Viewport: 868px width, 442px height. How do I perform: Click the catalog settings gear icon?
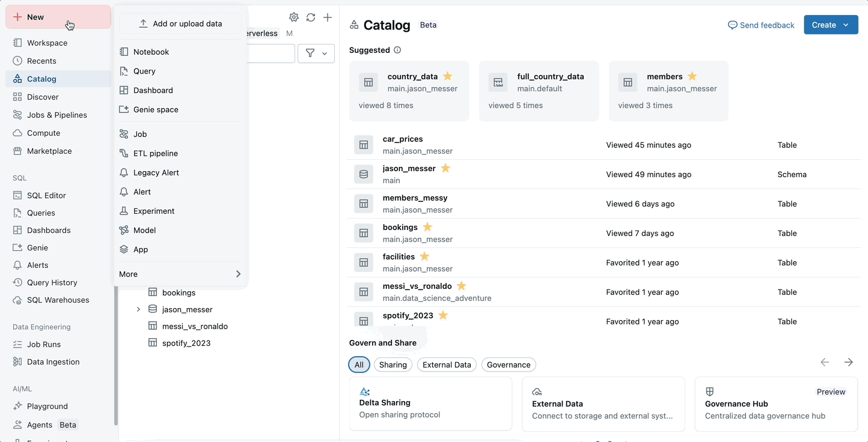[x=294, y=17]
